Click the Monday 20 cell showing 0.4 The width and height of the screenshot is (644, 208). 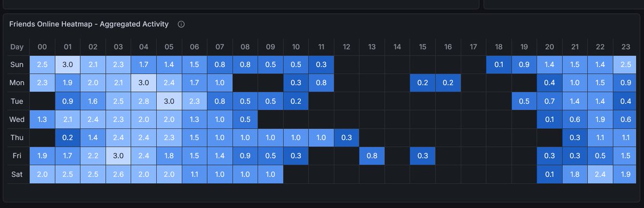549,83
